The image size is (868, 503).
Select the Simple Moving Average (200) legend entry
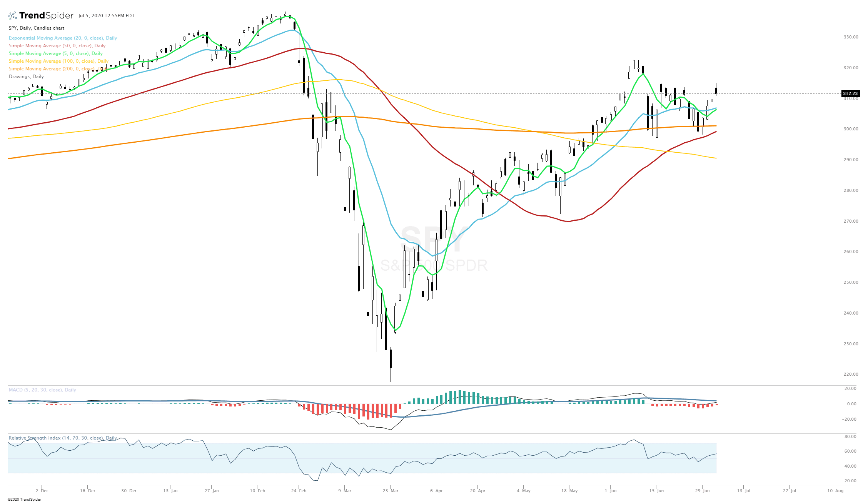(58, 69)
